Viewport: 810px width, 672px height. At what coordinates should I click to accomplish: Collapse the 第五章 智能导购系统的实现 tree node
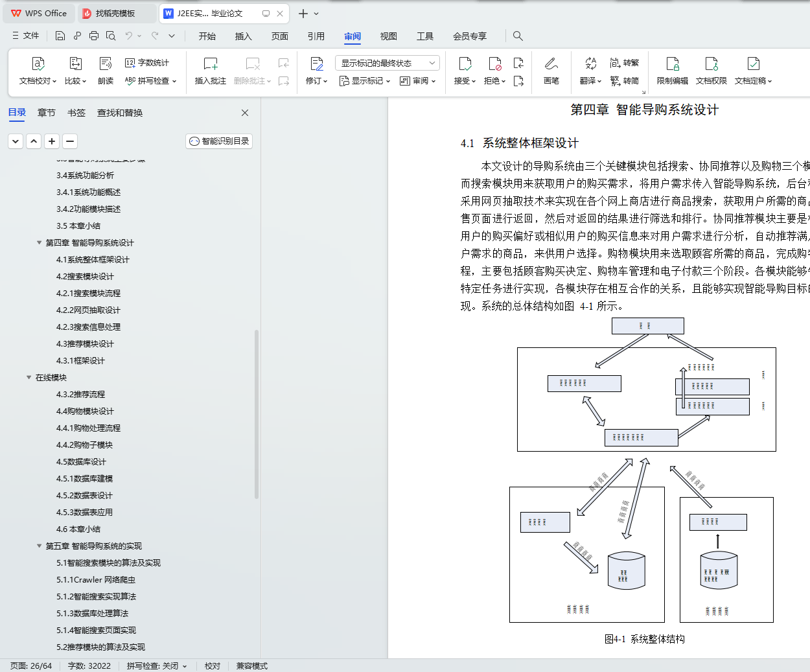pyautogui.click(x=40, y=546)
